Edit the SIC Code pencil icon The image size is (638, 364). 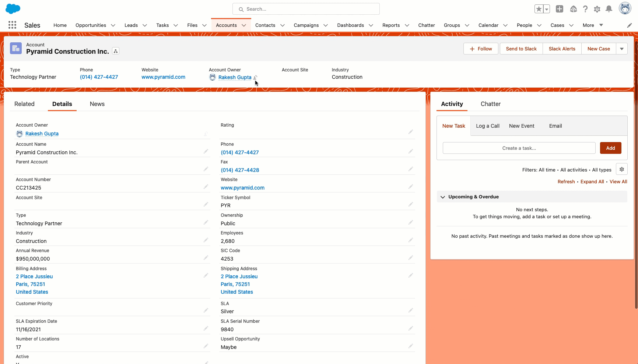(410, 258)
